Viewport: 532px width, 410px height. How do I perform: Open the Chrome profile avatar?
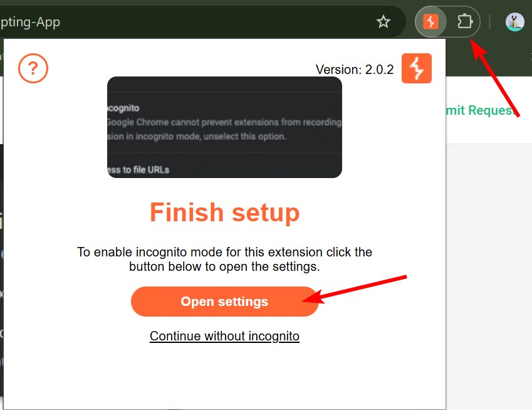[514, 22]
